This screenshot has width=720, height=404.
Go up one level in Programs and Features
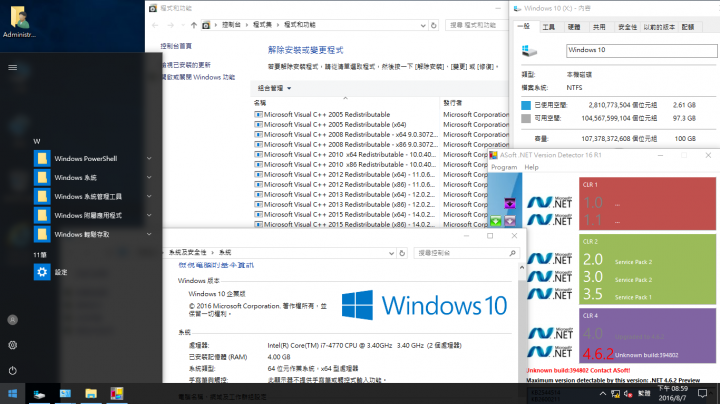(194, 25)
